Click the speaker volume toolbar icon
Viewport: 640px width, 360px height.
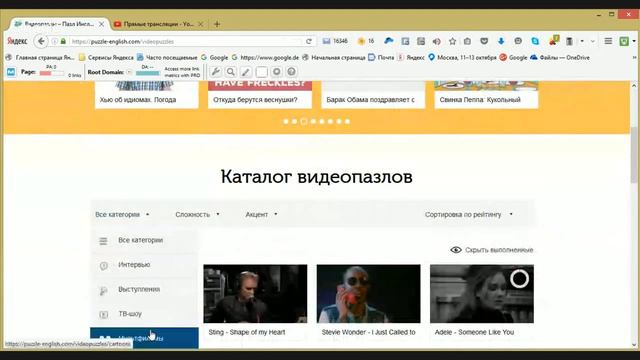436,41
